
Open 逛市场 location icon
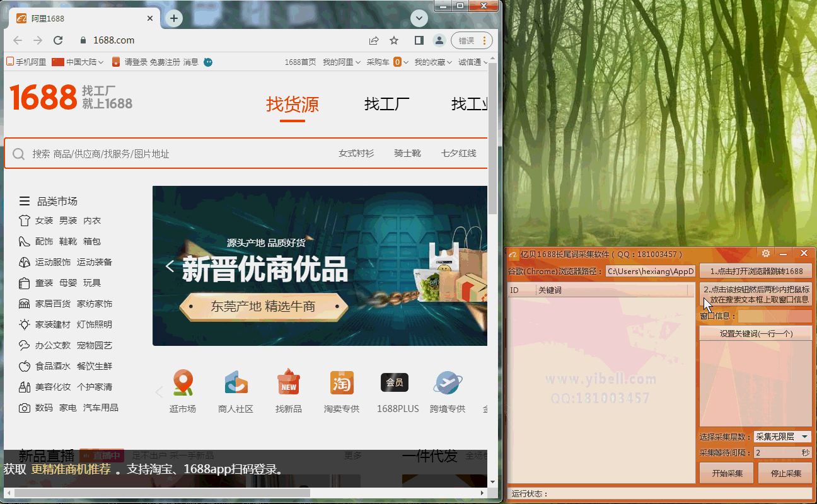coord(183,383)
